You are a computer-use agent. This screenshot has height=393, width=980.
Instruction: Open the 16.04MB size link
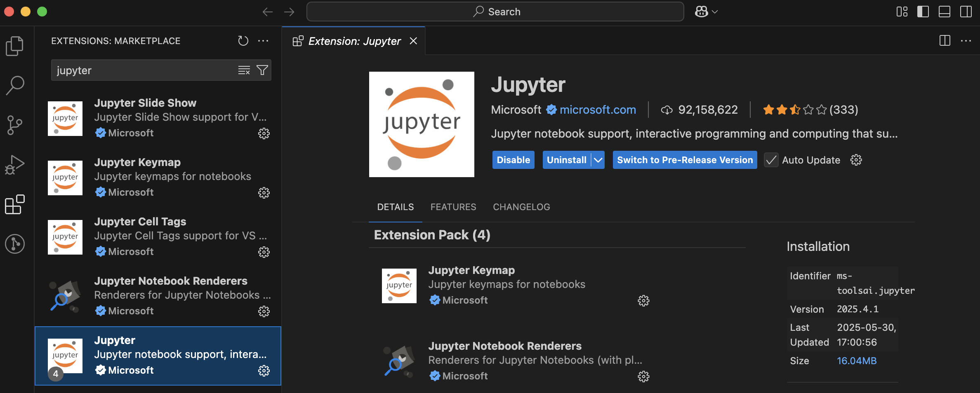pos(857,361)
